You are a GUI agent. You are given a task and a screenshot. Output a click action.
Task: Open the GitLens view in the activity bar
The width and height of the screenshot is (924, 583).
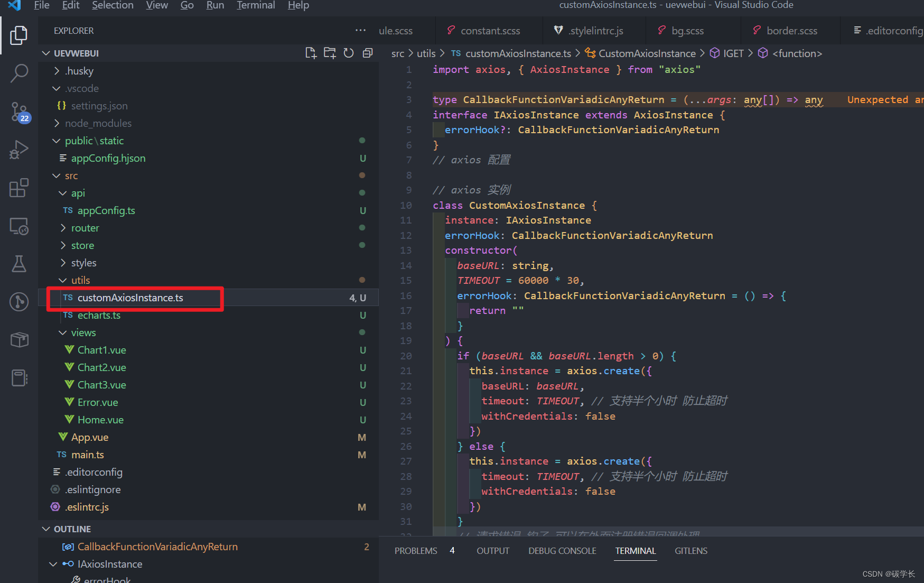19,302
